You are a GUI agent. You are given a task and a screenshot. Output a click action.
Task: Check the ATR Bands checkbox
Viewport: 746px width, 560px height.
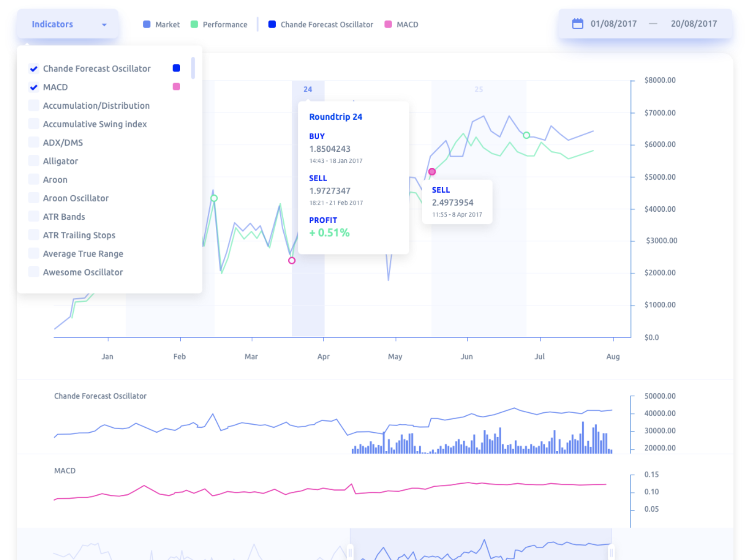(x=33, y=217)
